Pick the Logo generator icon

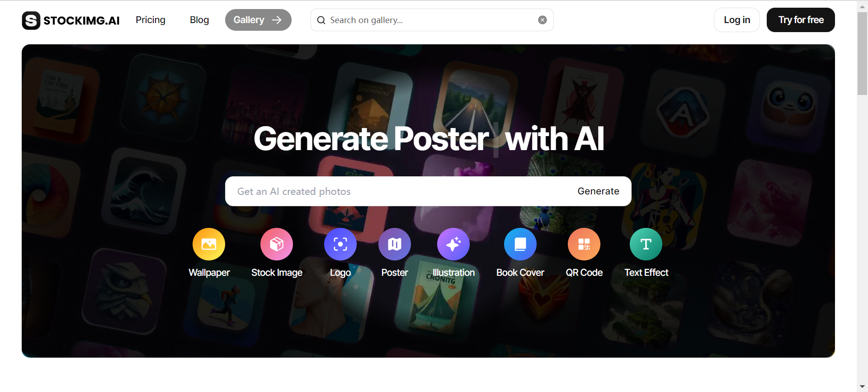pos(340,244)
